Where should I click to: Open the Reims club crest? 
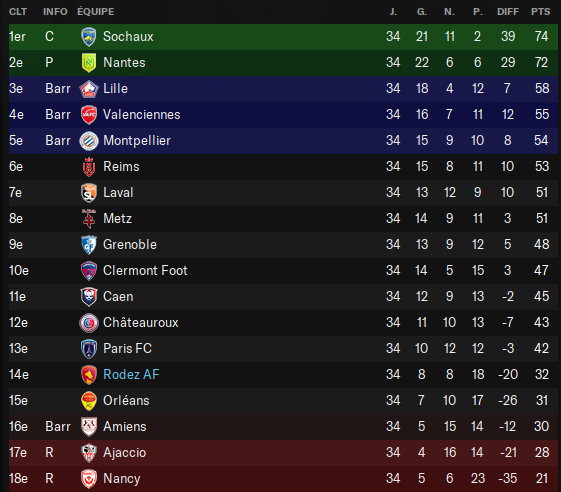[x=89, y=167]
